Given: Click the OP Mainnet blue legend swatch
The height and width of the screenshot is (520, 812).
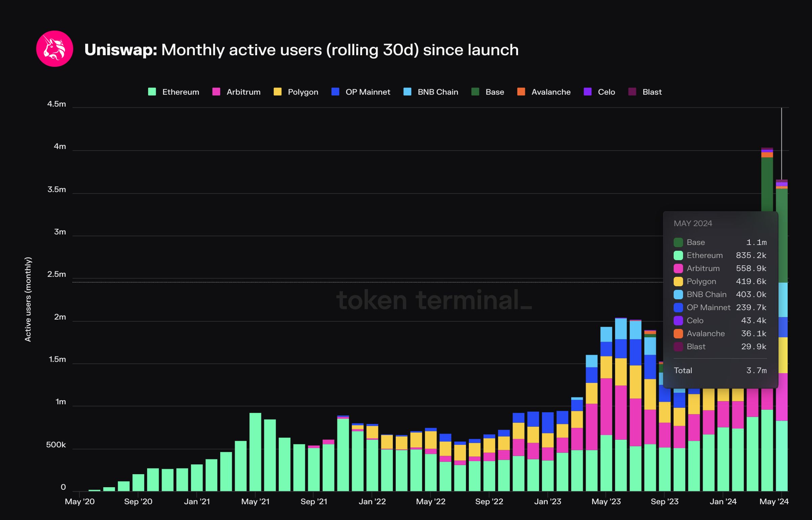Looking at the screenshot, I should point(335,92).
